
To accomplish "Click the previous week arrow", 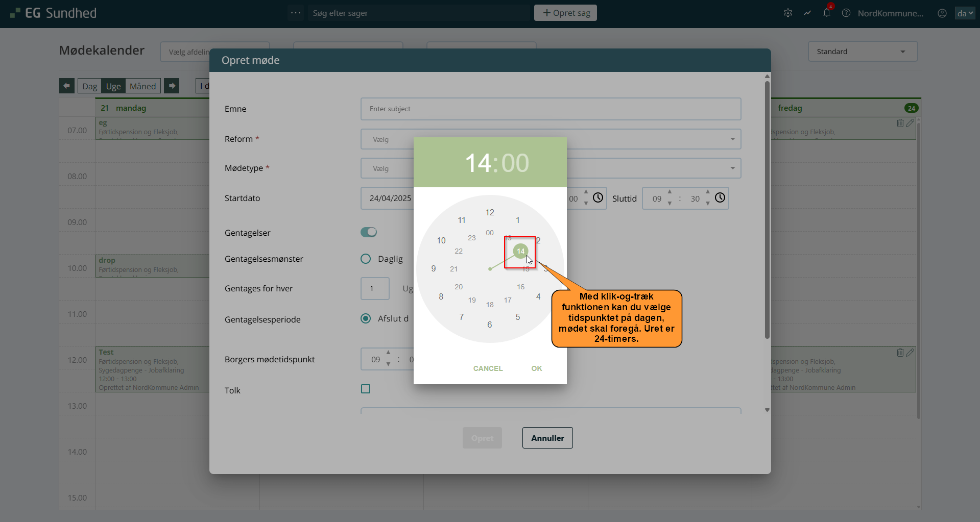I will pos(66,86).
